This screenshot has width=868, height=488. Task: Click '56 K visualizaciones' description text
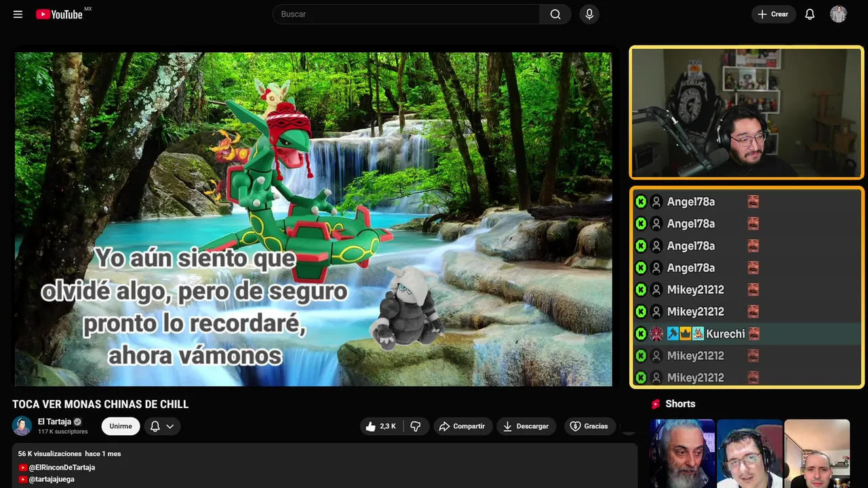tap(50, 453)
